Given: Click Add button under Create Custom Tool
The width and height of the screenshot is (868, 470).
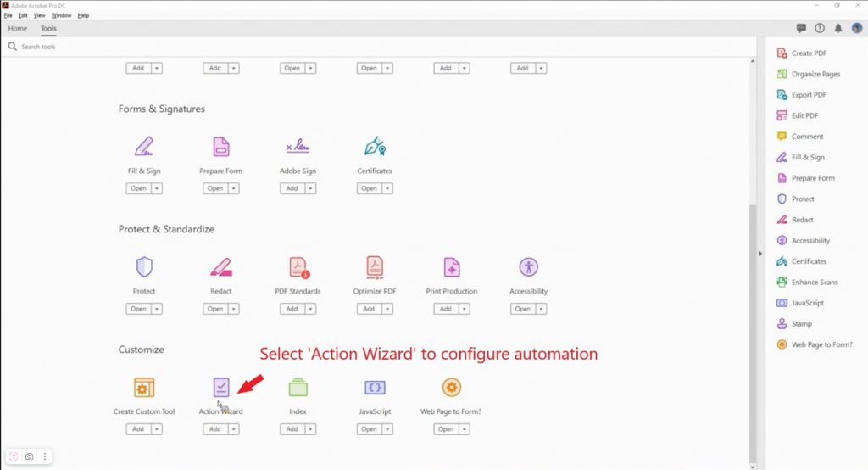Looking at the screenshot, I should [x=138, y=429].
